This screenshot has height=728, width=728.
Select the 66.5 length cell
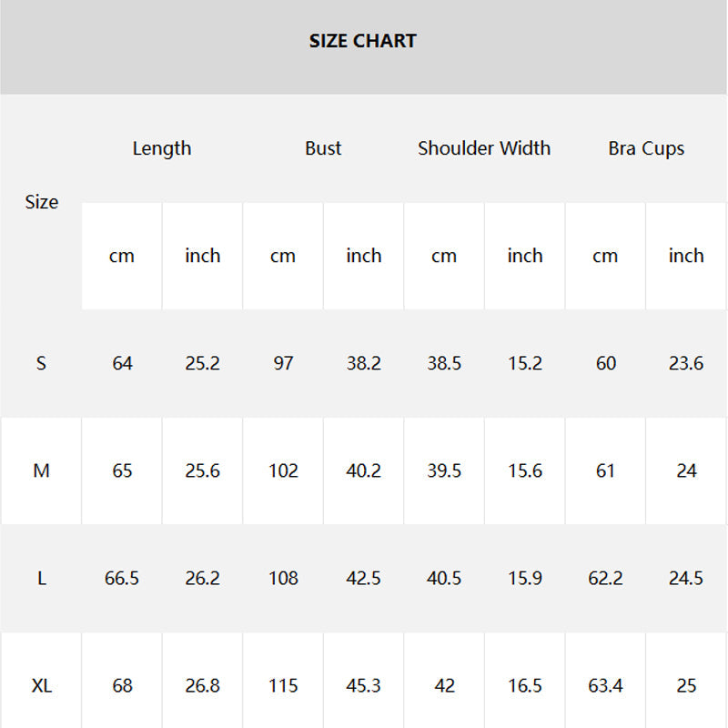click(122, 579)
